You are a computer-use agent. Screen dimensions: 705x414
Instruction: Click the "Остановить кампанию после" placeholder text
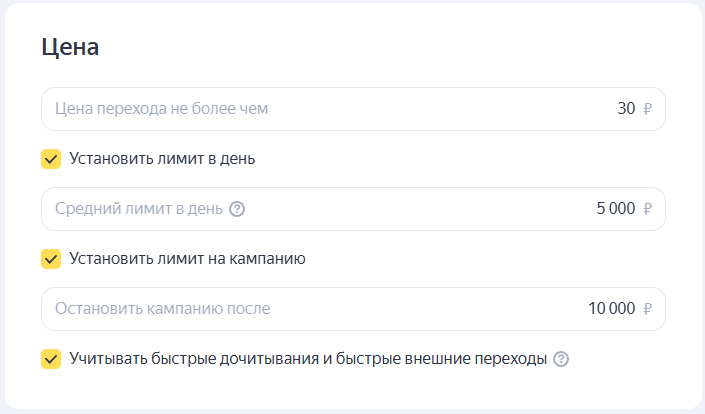(x=163, y=309)
